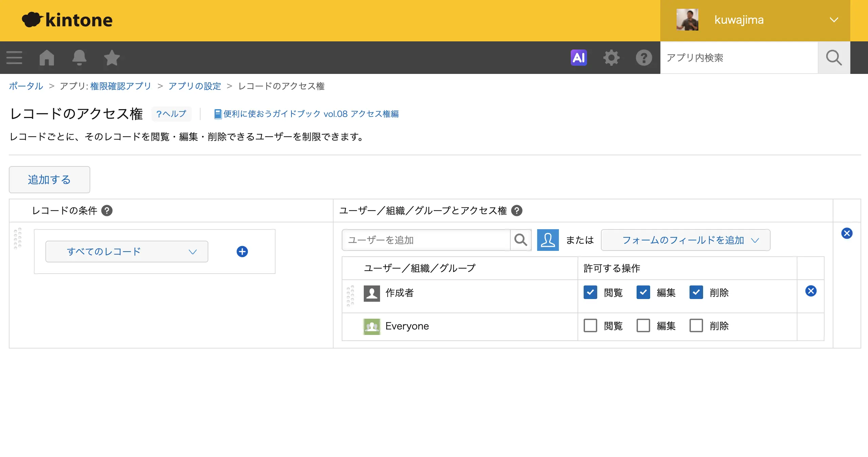
Task: Expand the kuwajima user menu arrow
Action: [834, 20]
